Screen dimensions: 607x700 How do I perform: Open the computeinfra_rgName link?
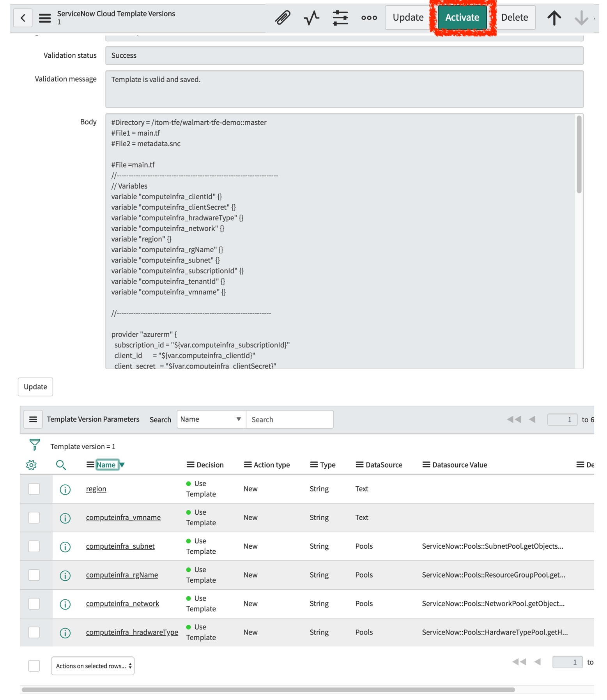[x=122, y=575]
